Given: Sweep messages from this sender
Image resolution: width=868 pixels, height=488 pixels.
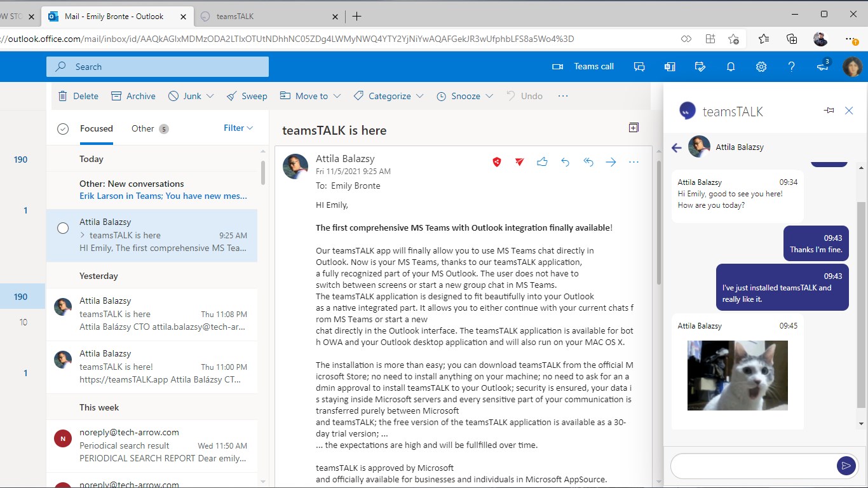Looking at the screenshot, I should 247,96.
